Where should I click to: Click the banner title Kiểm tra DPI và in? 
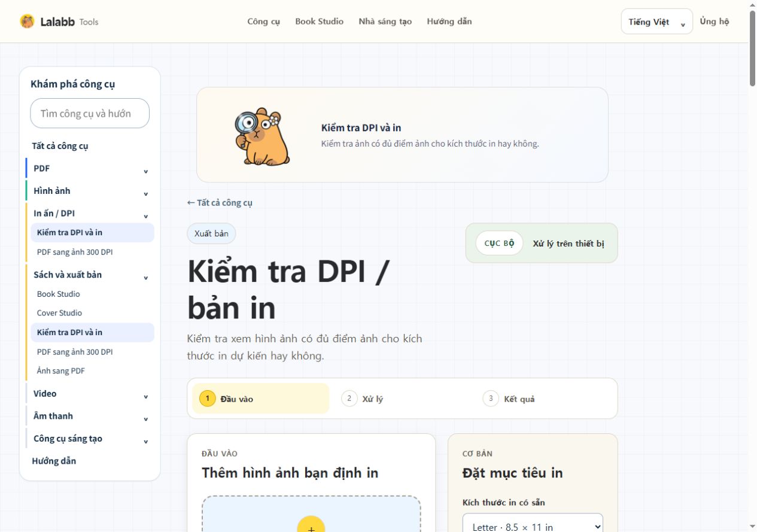pos(361,128)
